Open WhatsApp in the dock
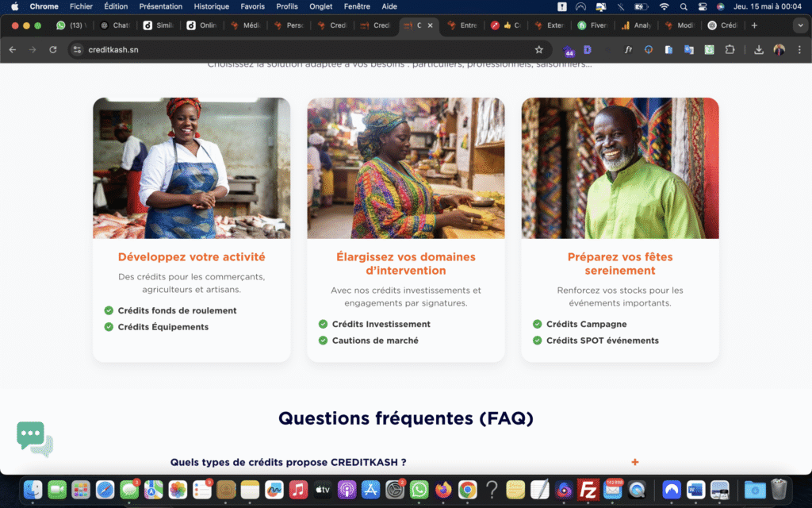812x508 pixels. (419, 489)
